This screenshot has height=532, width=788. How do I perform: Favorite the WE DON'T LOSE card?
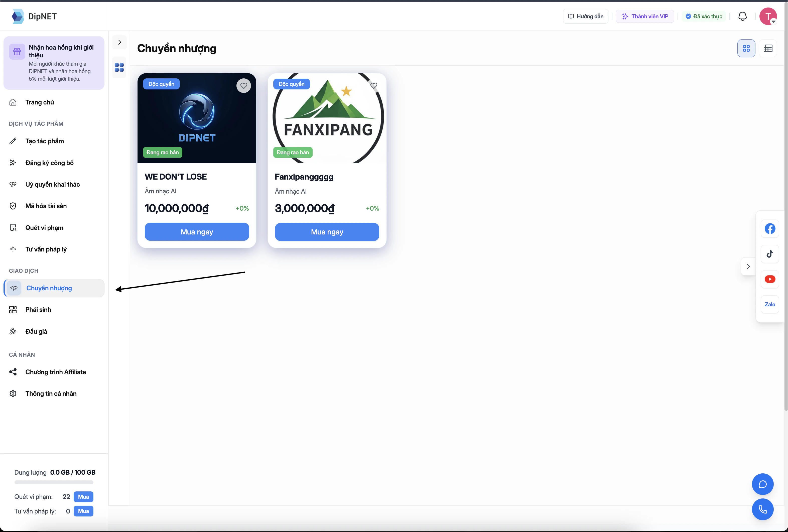coord(244,86)
